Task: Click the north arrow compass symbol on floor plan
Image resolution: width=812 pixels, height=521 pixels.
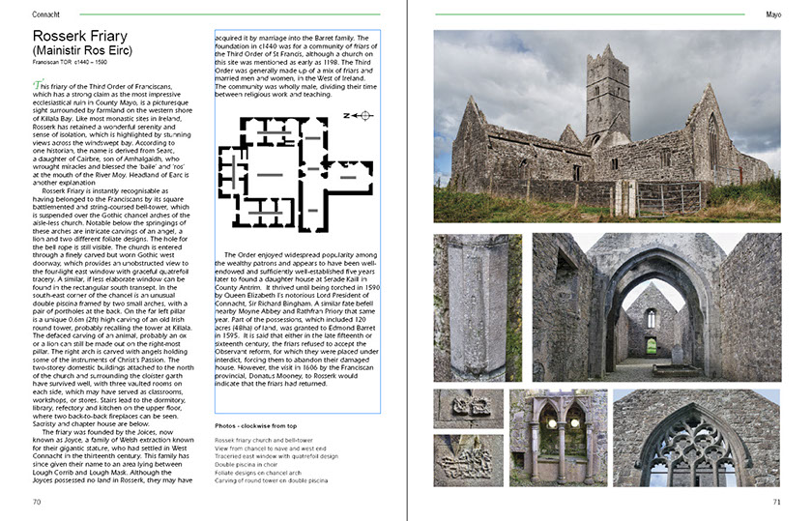Action: [x=360, y=116]
